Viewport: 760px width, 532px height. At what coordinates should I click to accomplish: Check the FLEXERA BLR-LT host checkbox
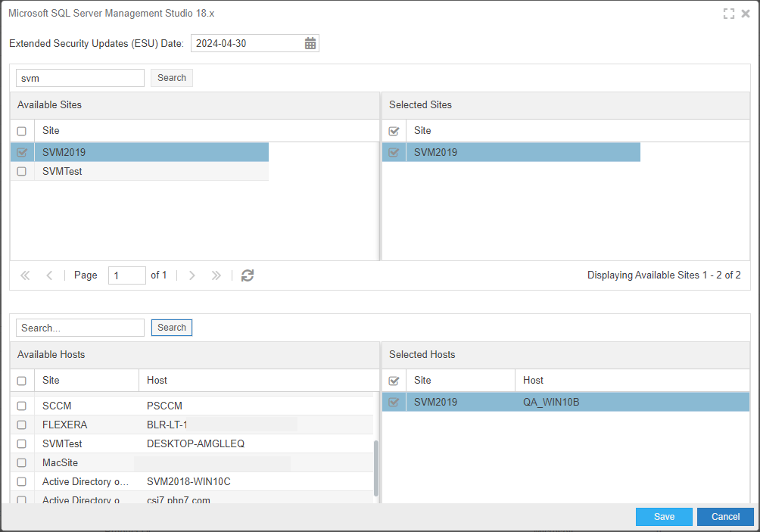pyautogui.click(x=22, y=425)
